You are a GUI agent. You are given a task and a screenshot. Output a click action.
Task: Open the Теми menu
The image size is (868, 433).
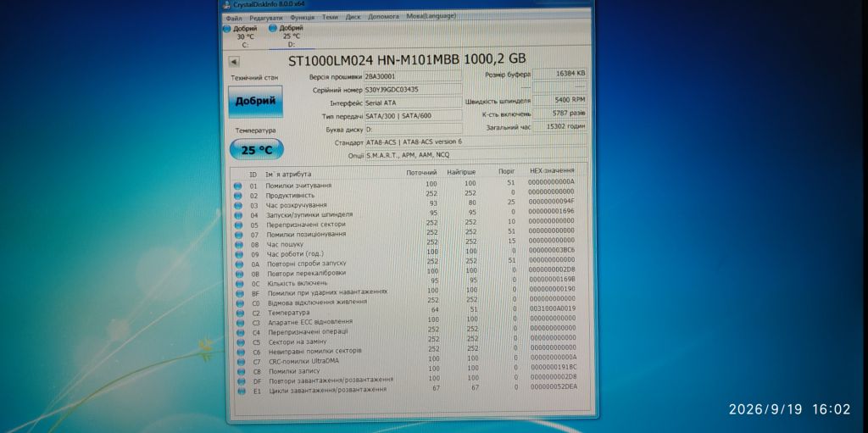[330, 17]
